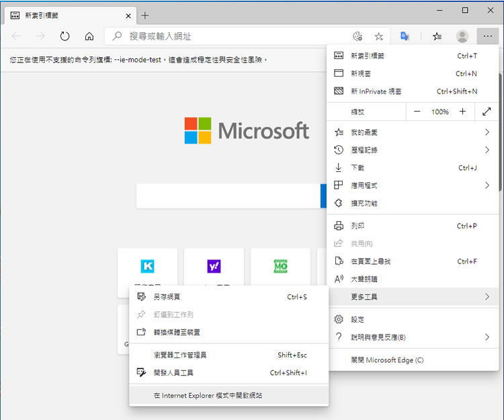504x420 pixels.
Task: Go to the home page icon
Action: click(x=89, y=36)
